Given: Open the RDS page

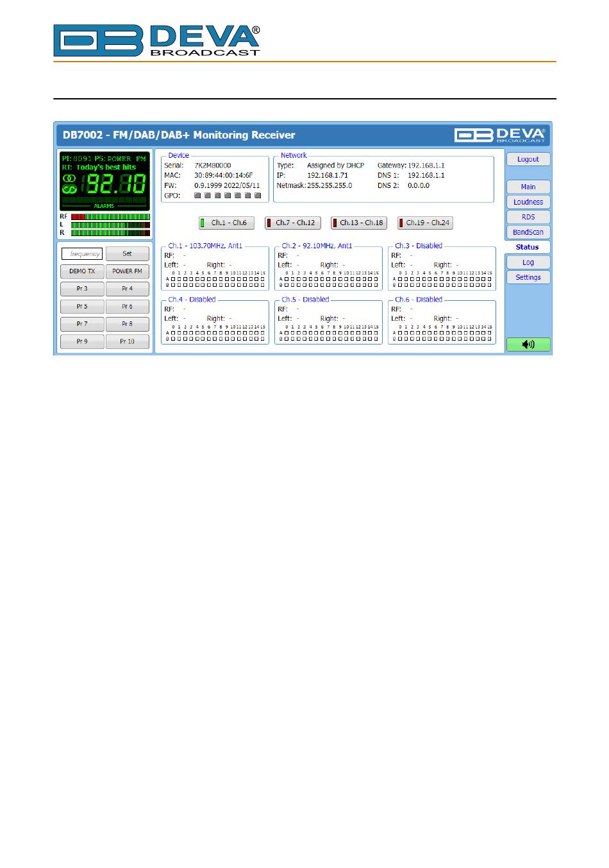Looking at the screenshot, I should pyautogui.click(x=528, y=217).
